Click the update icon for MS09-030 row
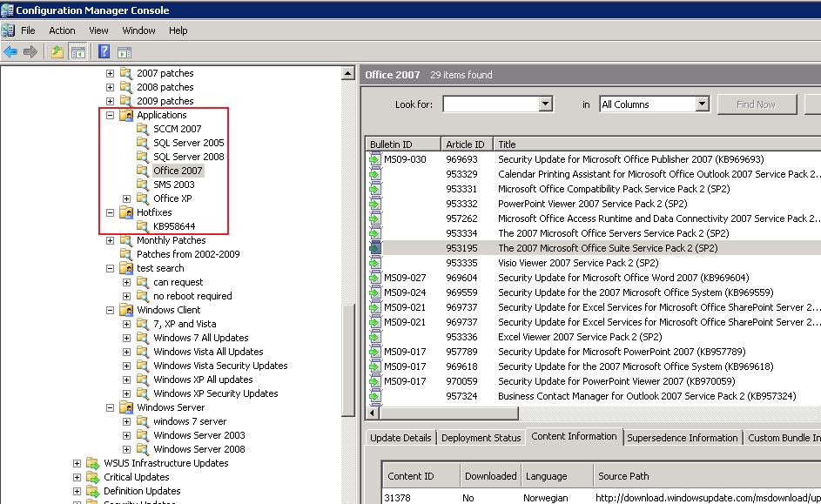821x504 pixels. [x=375, y=159]
